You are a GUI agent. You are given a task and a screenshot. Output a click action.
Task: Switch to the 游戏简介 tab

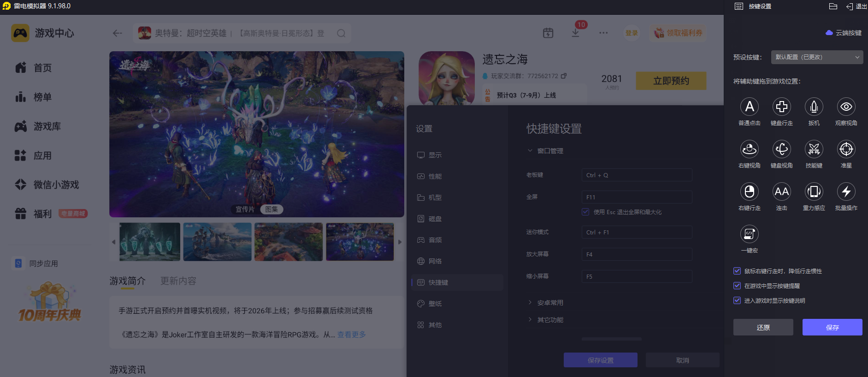pyautogui.click(x=128, y=281)
